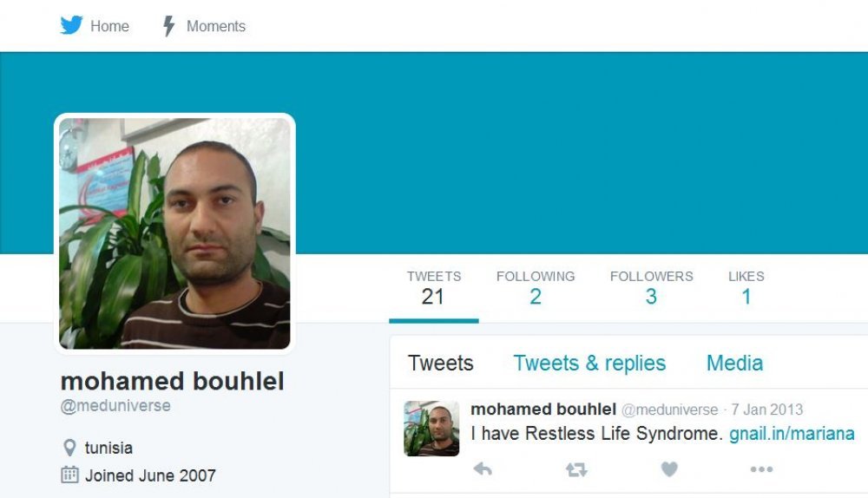The image size is (868, 498).
Task: Open the Tweets count tab showing 21
Action: point(434,288)
